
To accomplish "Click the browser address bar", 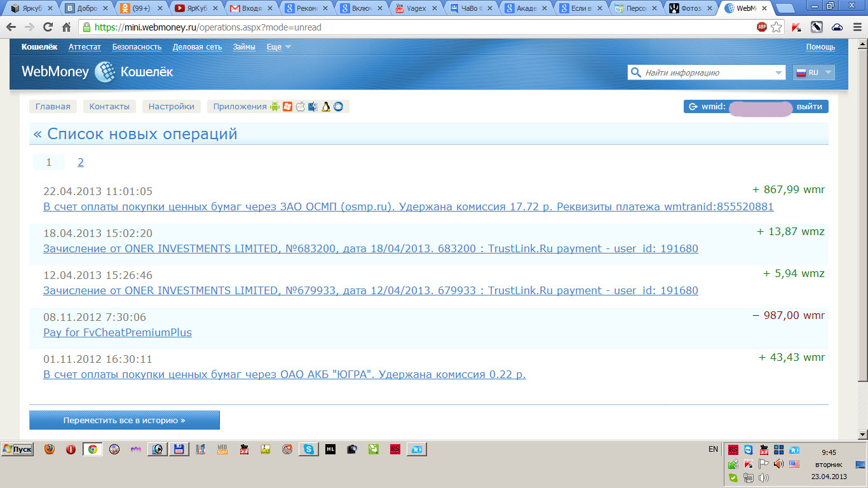I will 419,27.
